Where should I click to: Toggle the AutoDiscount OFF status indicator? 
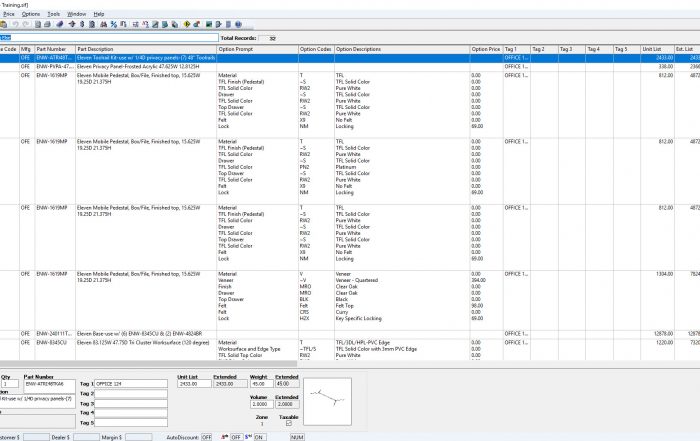tap(206, 437)
